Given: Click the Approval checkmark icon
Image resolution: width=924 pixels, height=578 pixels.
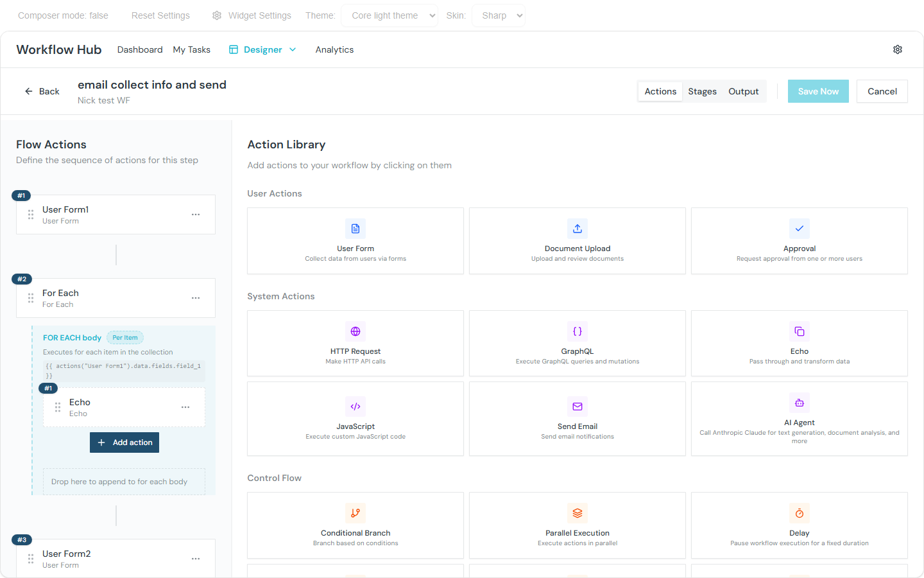Looking at the screenshot, I should [x=800, y=229].
